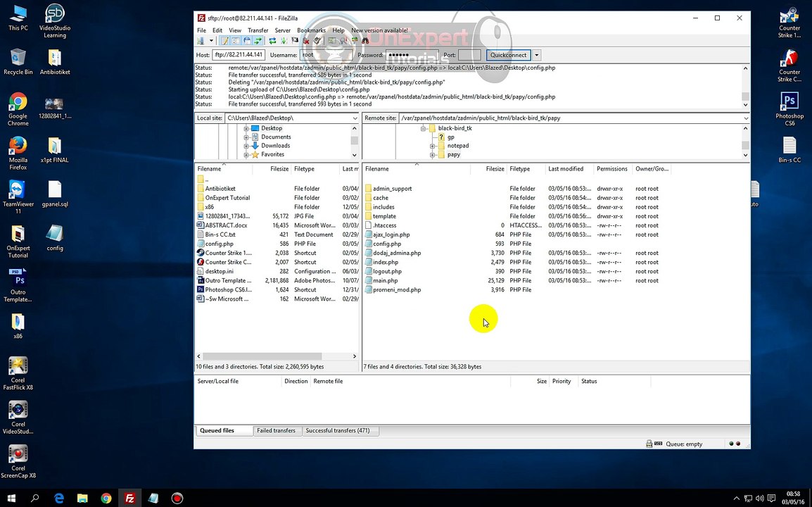Expand the Favorites node in the local tree
This screenshot has height=507, width=812.
click(246, 154)
